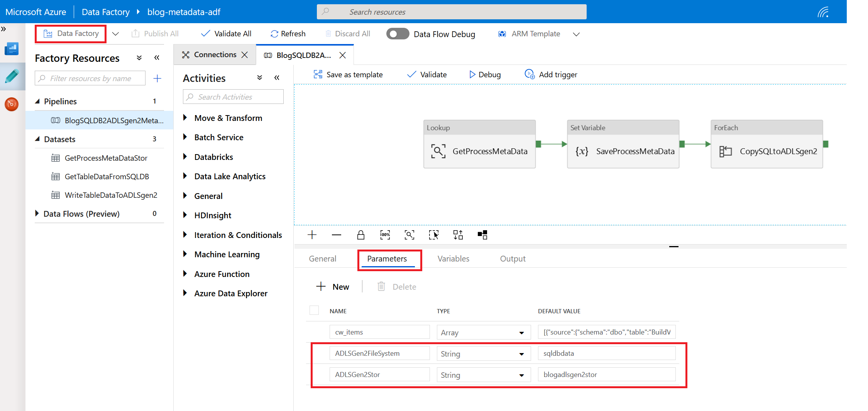Image resolution: width=868 pixels, height=411 pixels.
Task: Toggle the Data Flow Debug switch
Action: click(x=398, y=34)
